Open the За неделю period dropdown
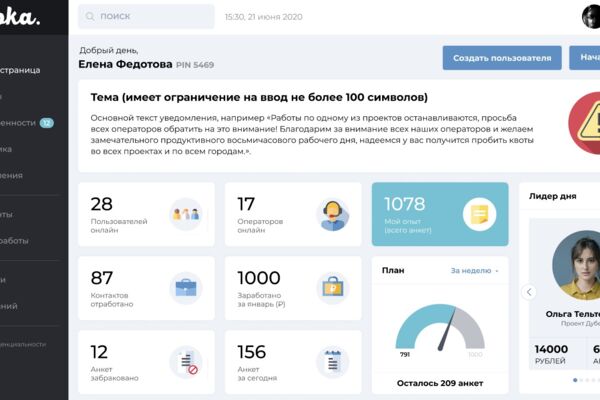 point(474,271)
